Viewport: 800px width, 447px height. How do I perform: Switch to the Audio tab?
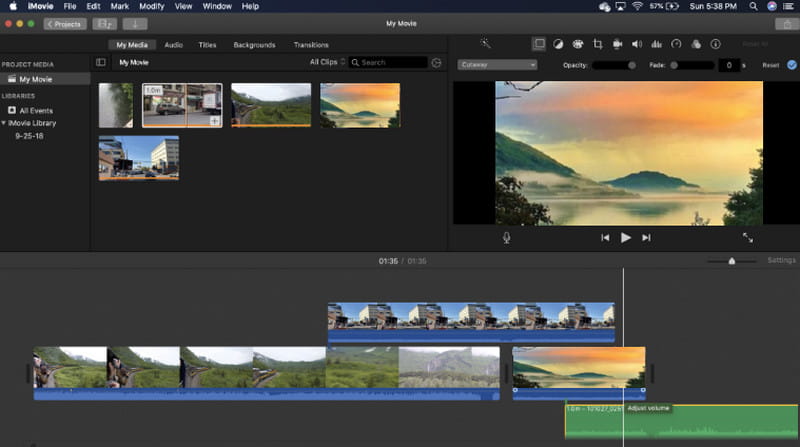173,45
